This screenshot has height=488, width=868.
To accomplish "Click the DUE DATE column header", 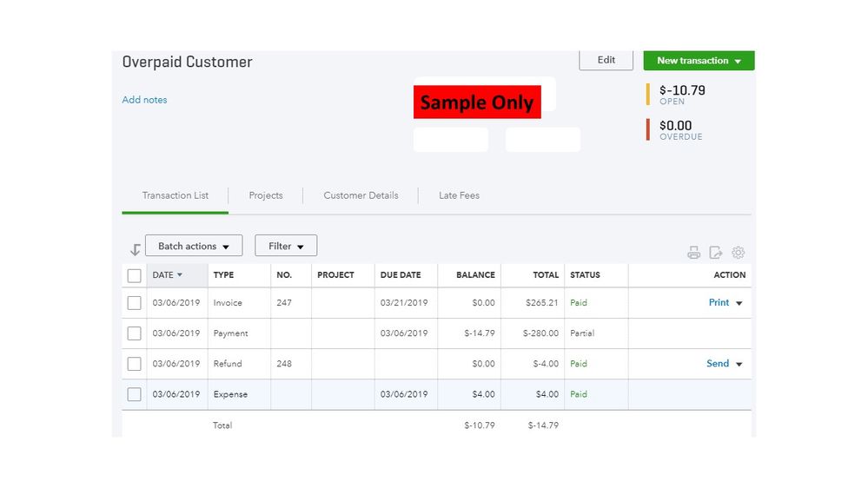I will point(401,275).
